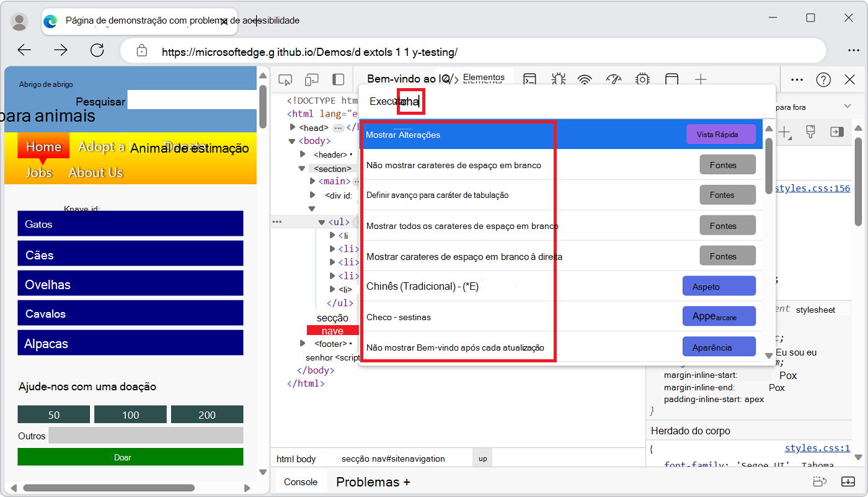Select the Inspect element tool

[285, 79]
